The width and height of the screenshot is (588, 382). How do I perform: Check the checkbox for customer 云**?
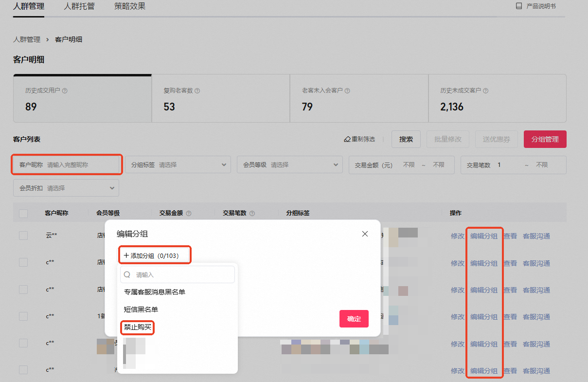(23, 236)
